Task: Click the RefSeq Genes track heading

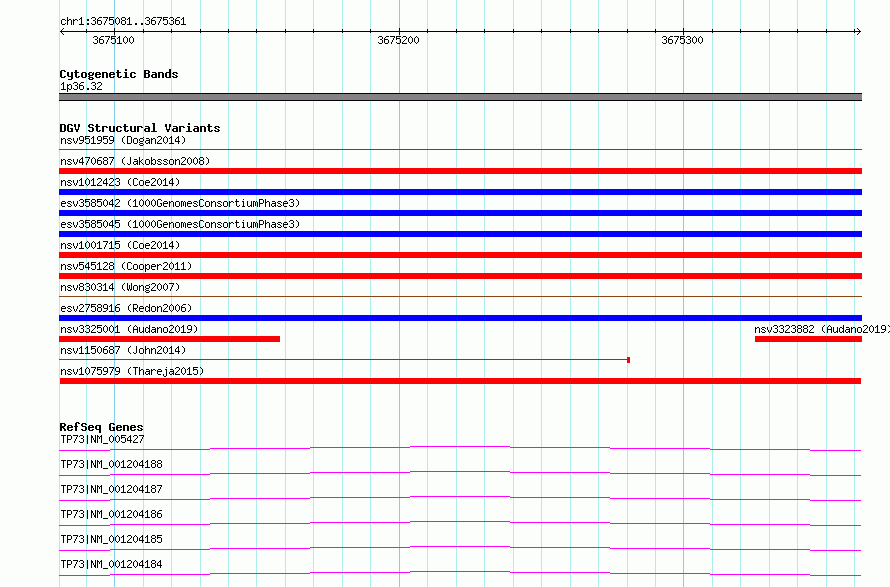Action: pyautogui.click(x=101, y=427)
